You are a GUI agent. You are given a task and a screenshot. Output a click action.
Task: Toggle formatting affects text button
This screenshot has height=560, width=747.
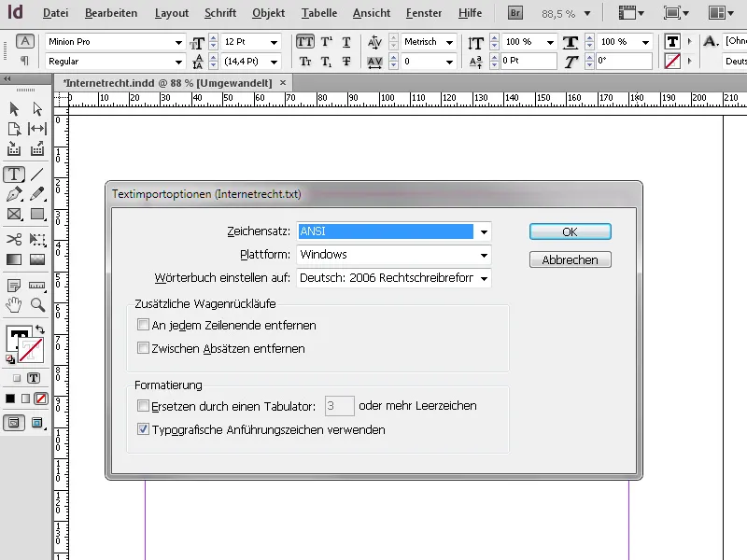[x=34, y=378]
